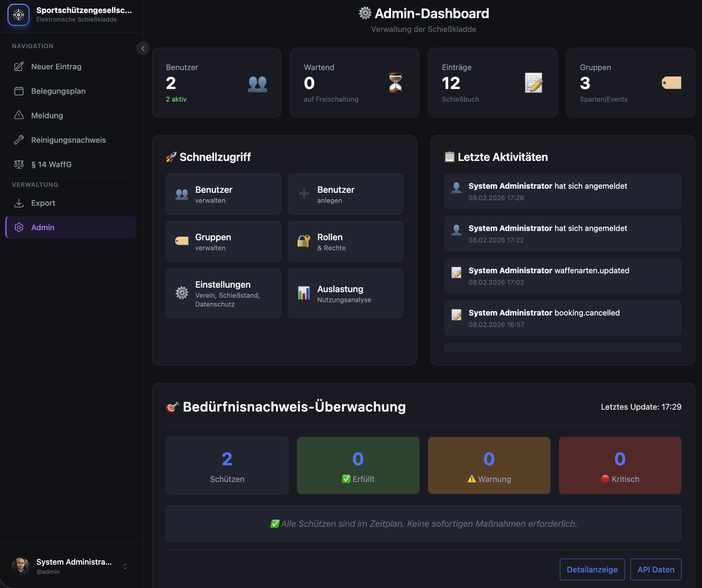This screenshot has height=588, width=702.
Task: Click the Meldung warning triangle icon
Action: pos(19,115)
